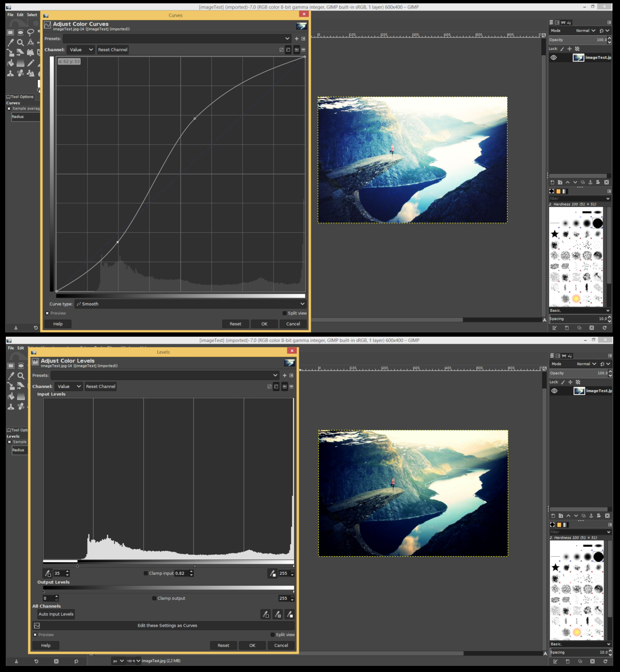
Task: Click Spacing slider in lower brushes panel
Action: click(x=579, y=652)
